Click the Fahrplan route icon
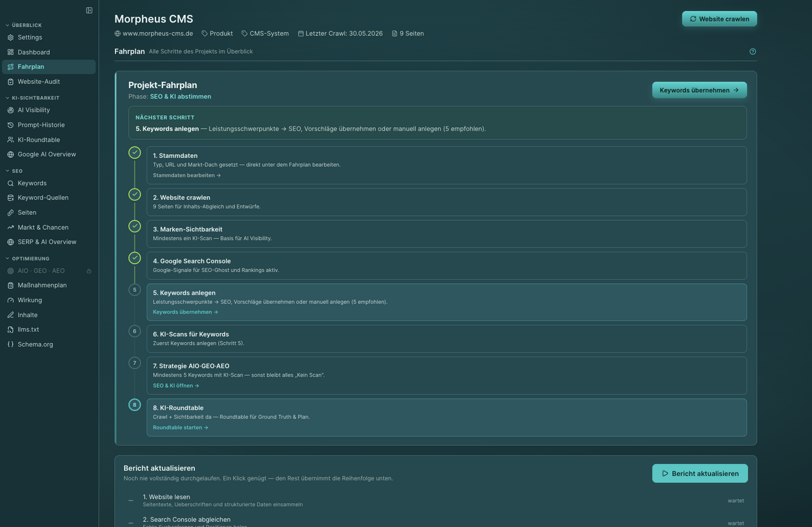The width and height of the screenshot is (812, 527). 10,67
